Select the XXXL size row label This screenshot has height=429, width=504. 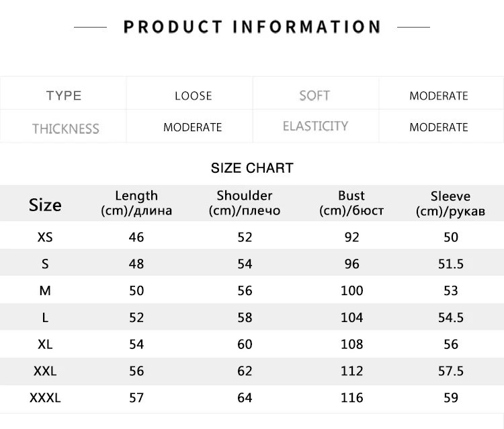pyautogui.click(x=45, y=398)
